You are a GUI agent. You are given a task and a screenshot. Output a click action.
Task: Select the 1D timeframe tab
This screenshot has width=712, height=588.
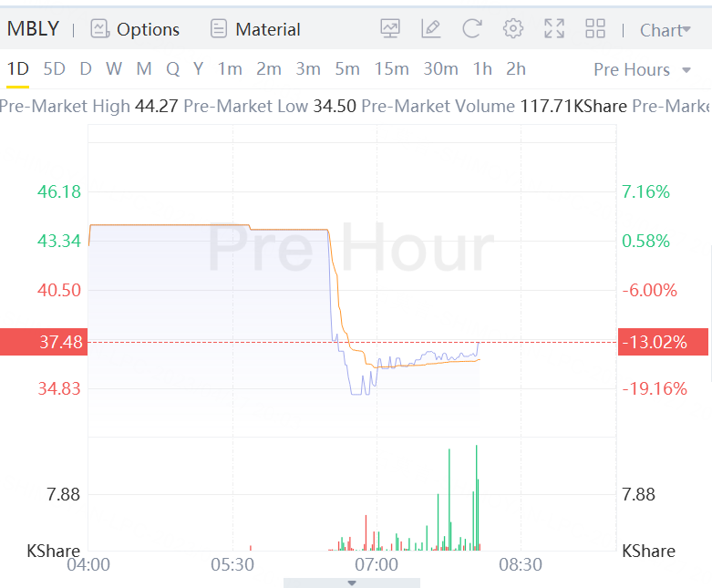pos(18,68)
